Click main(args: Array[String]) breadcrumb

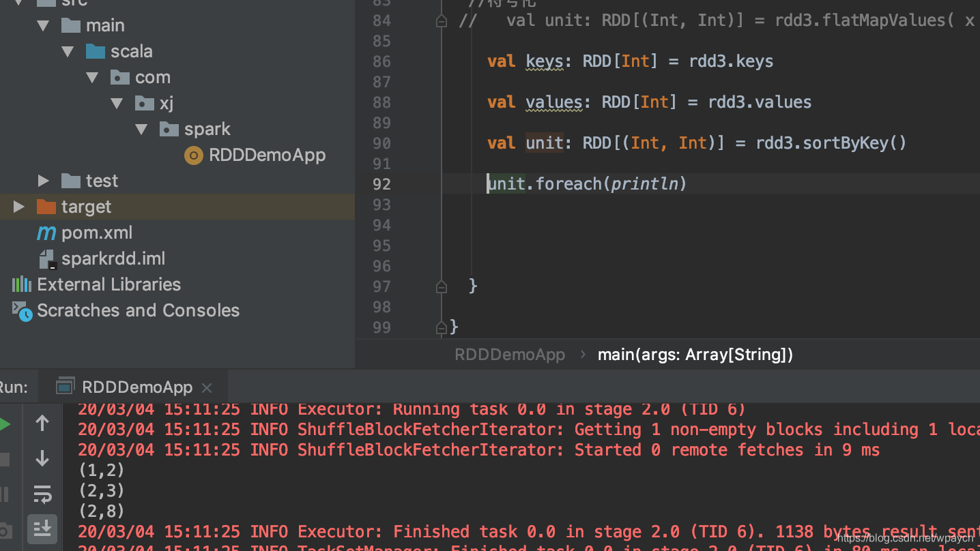coord(695,355)
